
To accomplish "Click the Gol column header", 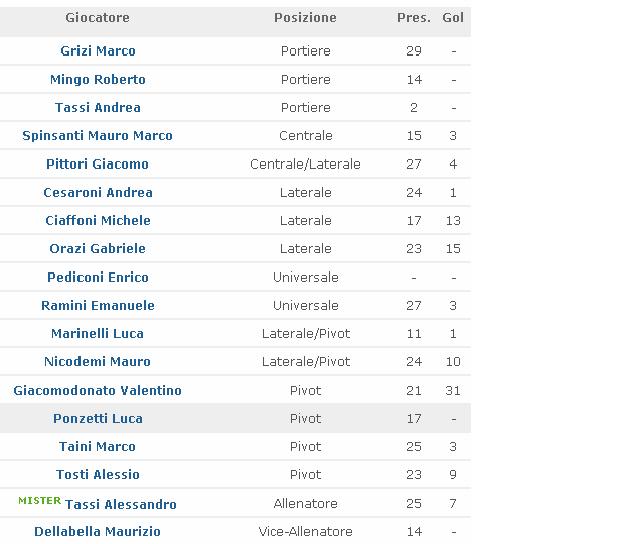I will point(453,18).
